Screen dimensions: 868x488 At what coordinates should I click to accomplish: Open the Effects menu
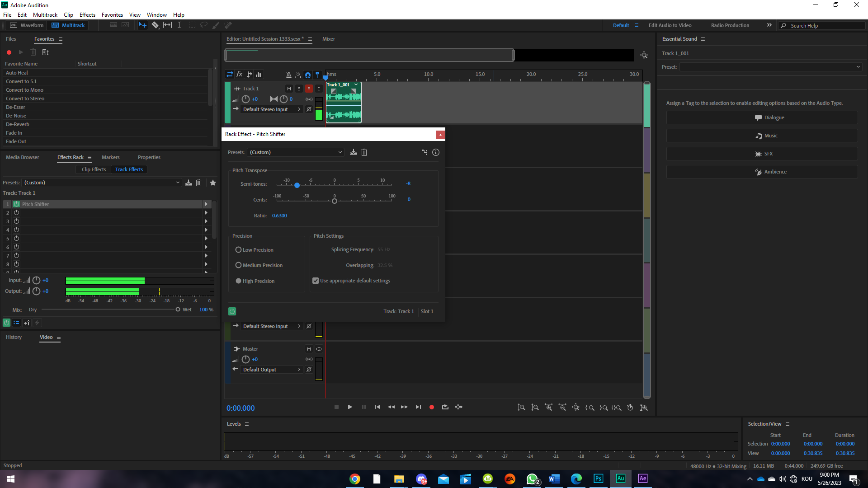click(x=87, y=14)
